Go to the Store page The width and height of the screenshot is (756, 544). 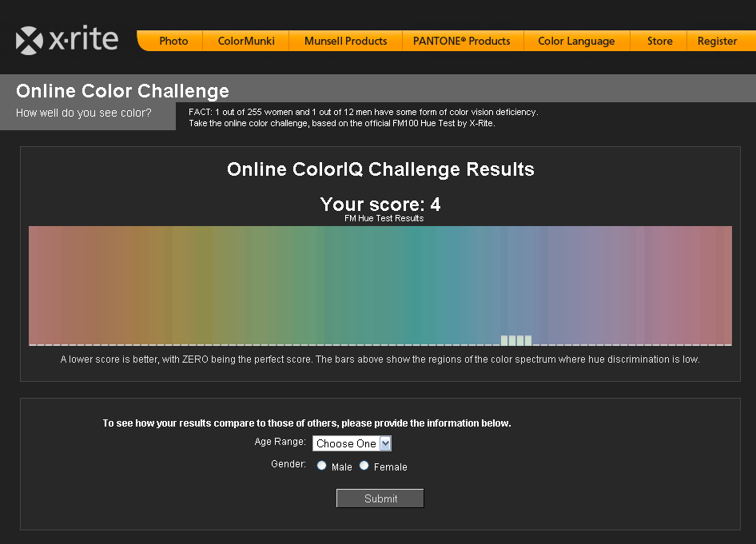coord(659,41)
